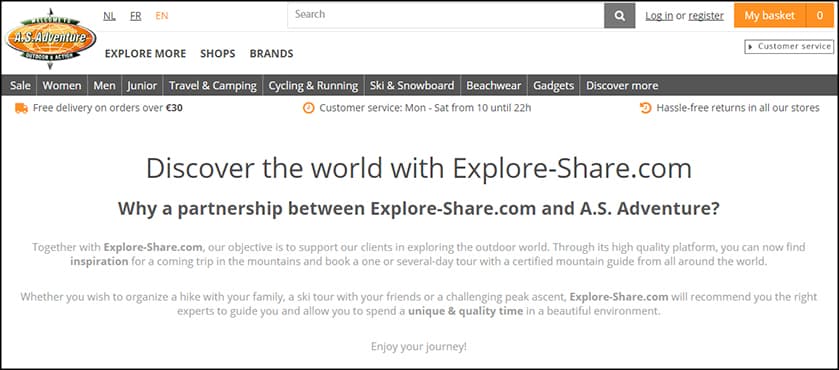
Task: Click the Log in link
Action: (659, 16)
